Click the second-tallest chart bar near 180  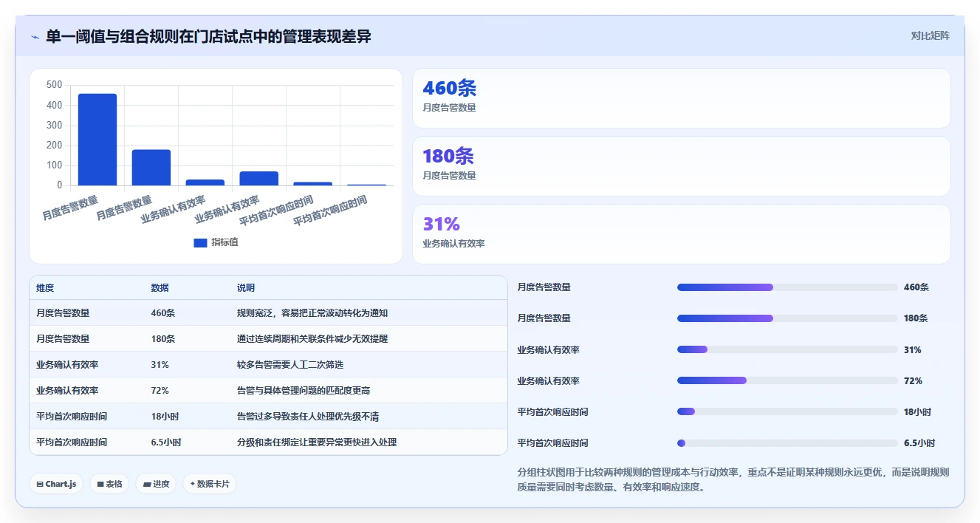click(x=151, y=168)
